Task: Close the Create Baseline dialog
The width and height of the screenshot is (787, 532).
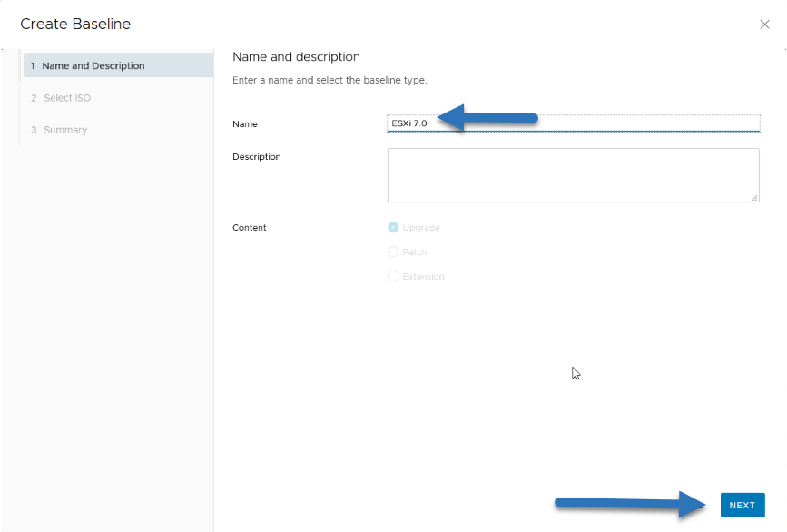Action: coord(764,25)
